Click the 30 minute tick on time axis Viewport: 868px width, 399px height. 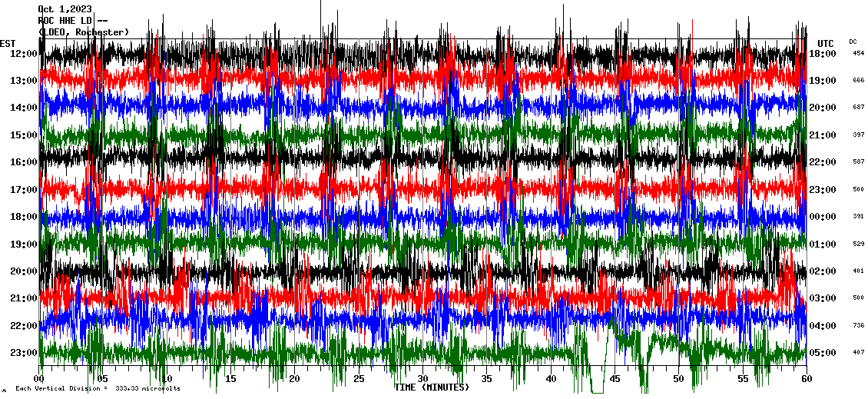pyautogui.click(x=422, y=379)
